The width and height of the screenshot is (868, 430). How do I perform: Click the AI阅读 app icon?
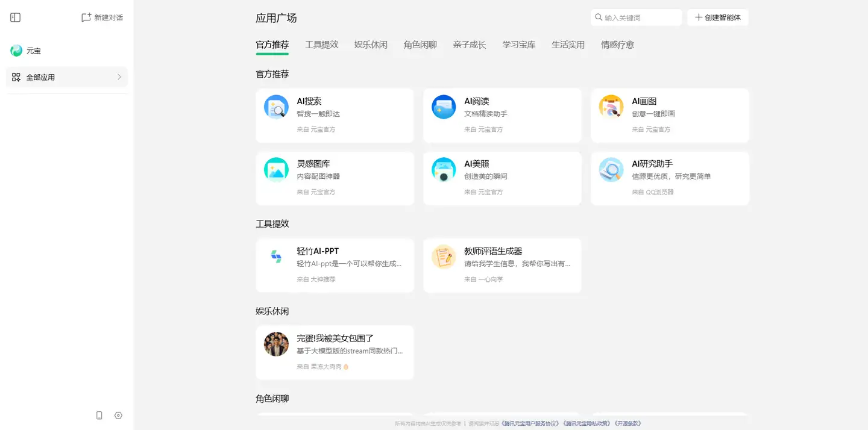click(444, 107)
